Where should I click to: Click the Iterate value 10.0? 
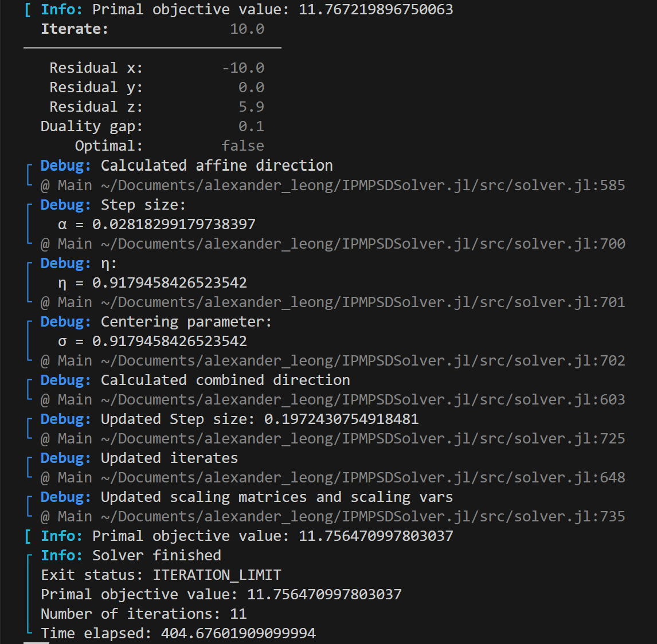(x=247, y=29)
